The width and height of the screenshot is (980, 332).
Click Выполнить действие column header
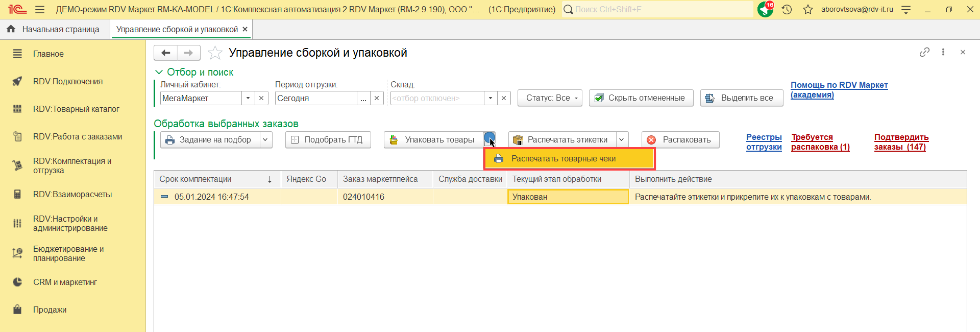[798, 179]
